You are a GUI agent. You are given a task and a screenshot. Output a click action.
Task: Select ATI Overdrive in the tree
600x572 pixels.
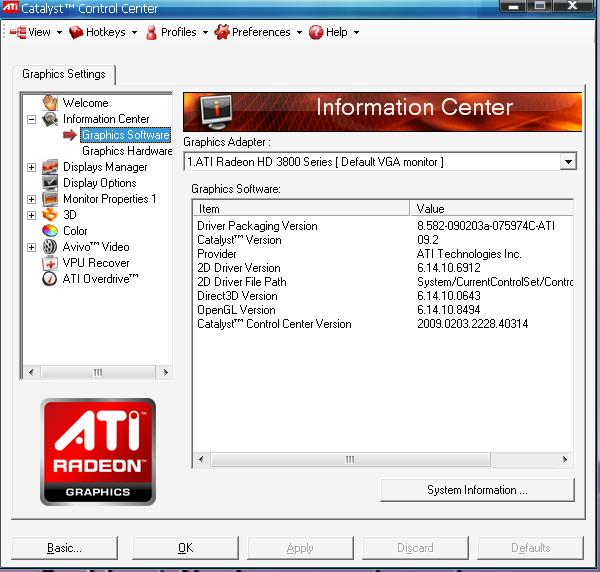tap(100, 279)
